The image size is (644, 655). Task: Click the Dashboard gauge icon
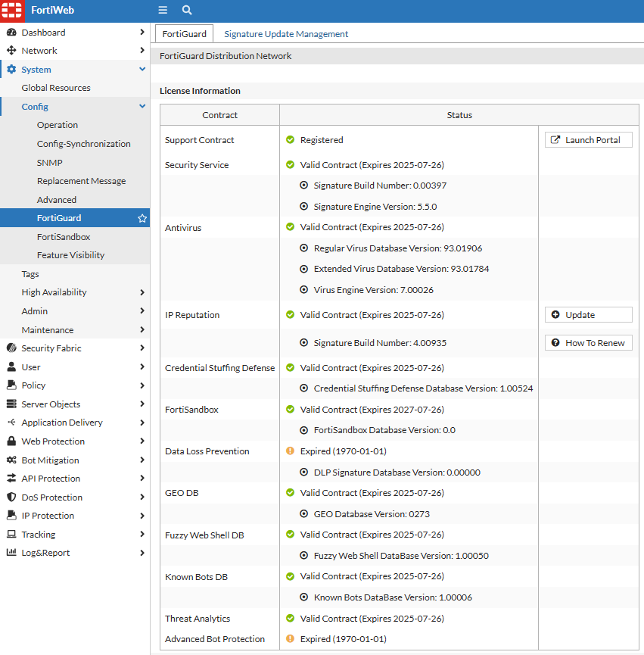(x=11, y=32)
